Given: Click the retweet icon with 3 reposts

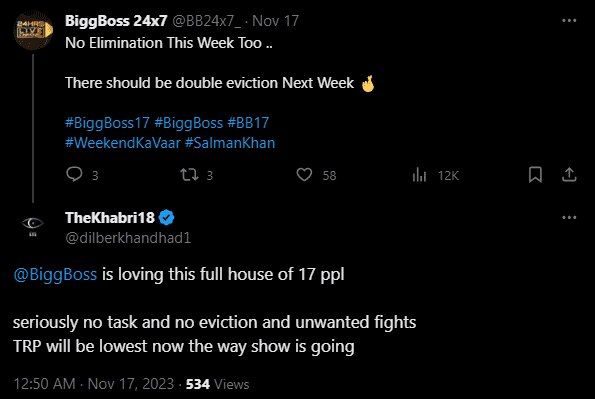Looking at the screenshot, I should [x=189, y=175].
